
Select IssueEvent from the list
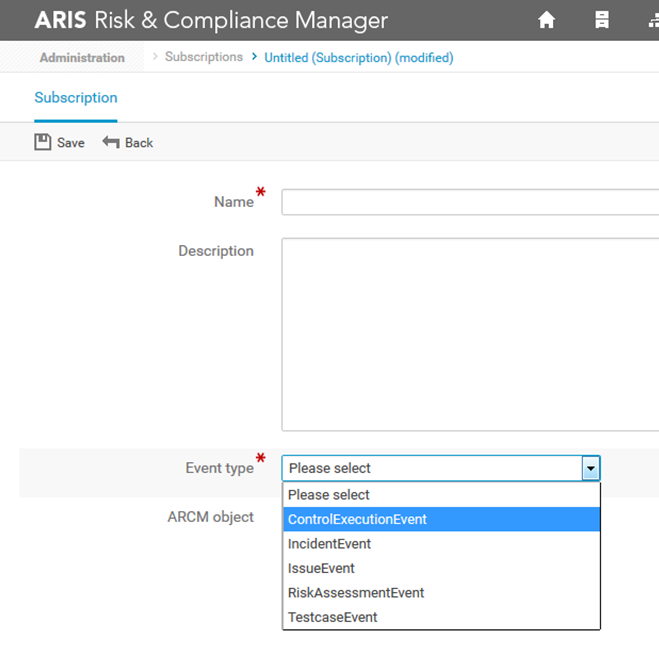(442, 568)
